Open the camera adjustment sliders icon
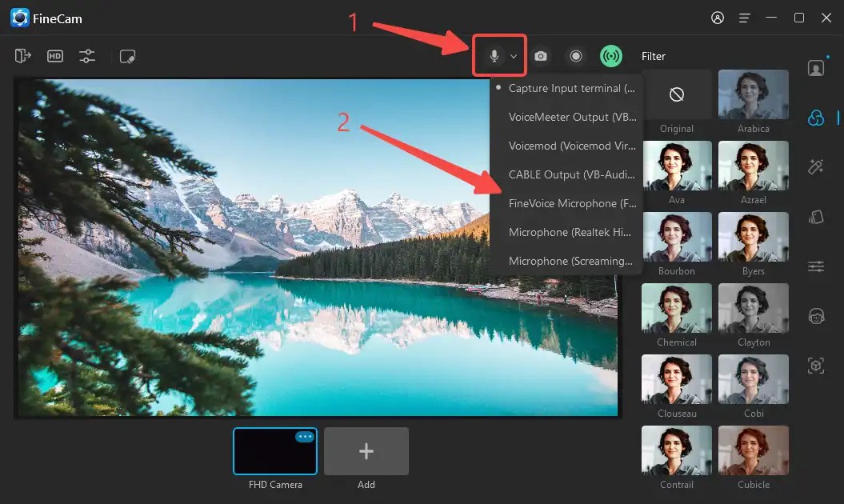This screenshot has height=504, width=844. 87,56
